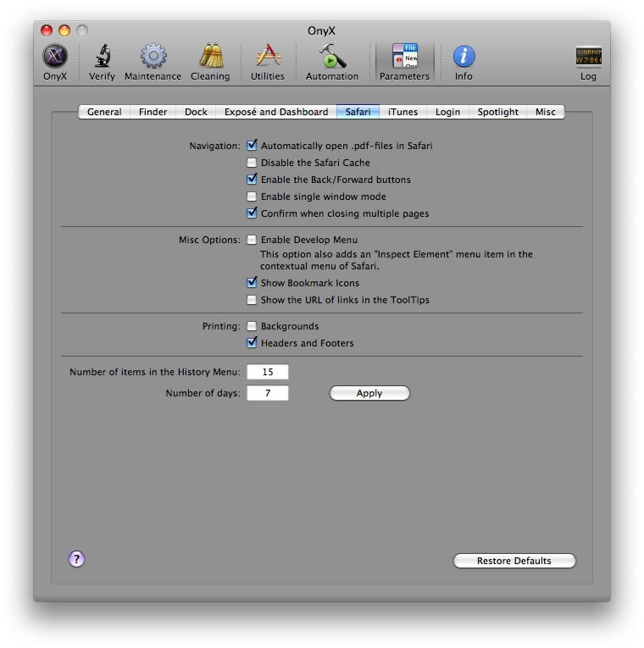This screenshot has height=648, width=644.
Task: Open the OnyX toolbar icon
Action: tap(55, 56)
